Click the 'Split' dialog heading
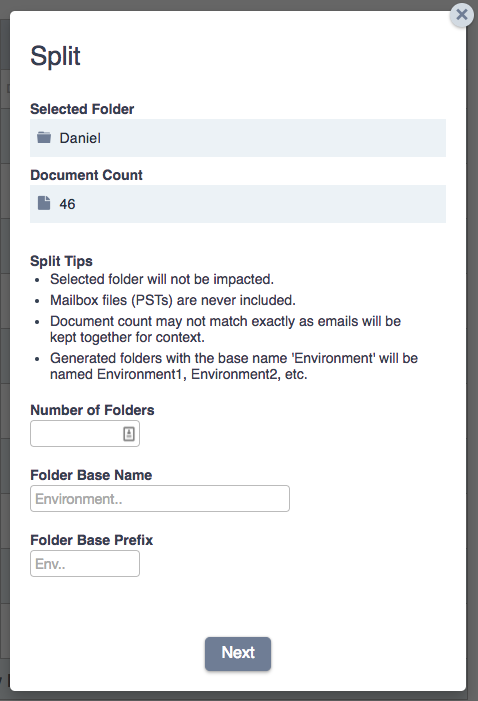 pyautogui.click(x=55, y=57)
